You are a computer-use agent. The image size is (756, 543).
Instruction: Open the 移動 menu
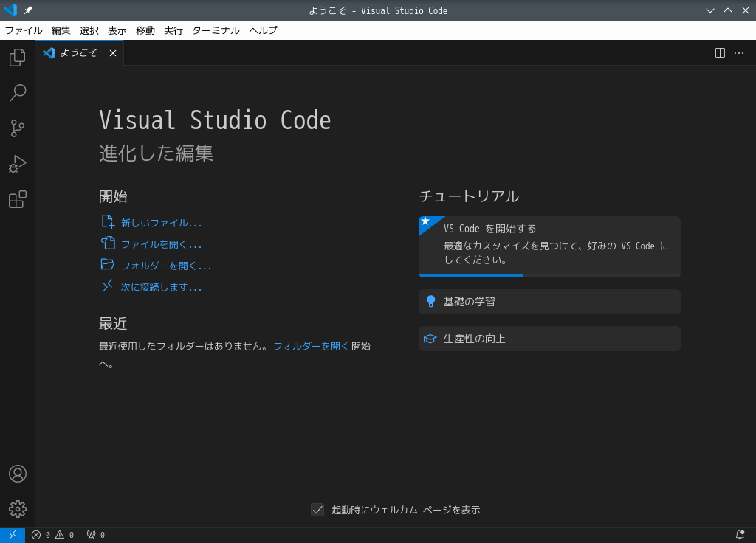coord(145,30)
